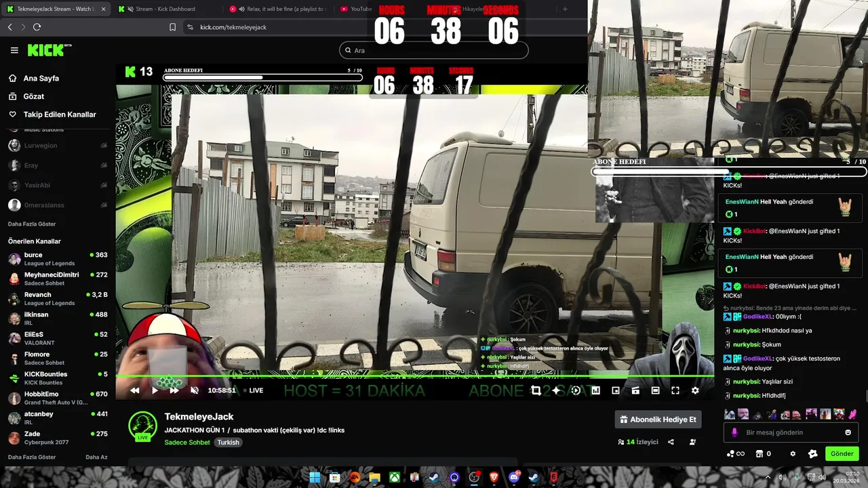Image resolution: width=868 pixels, height=488 pixels.
Task: Open the Zade Cyberpunk 2077 channel
Action: point(58,438)
